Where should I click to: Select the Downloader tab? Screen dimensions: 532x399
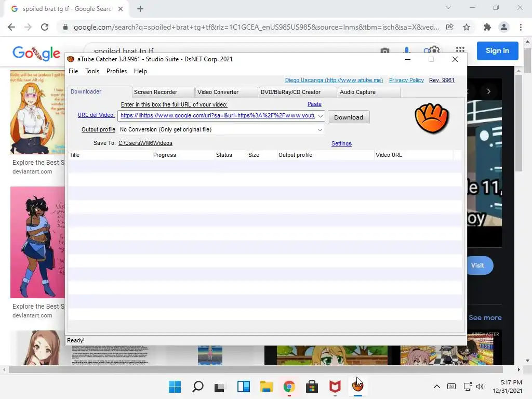pos(99,91)
